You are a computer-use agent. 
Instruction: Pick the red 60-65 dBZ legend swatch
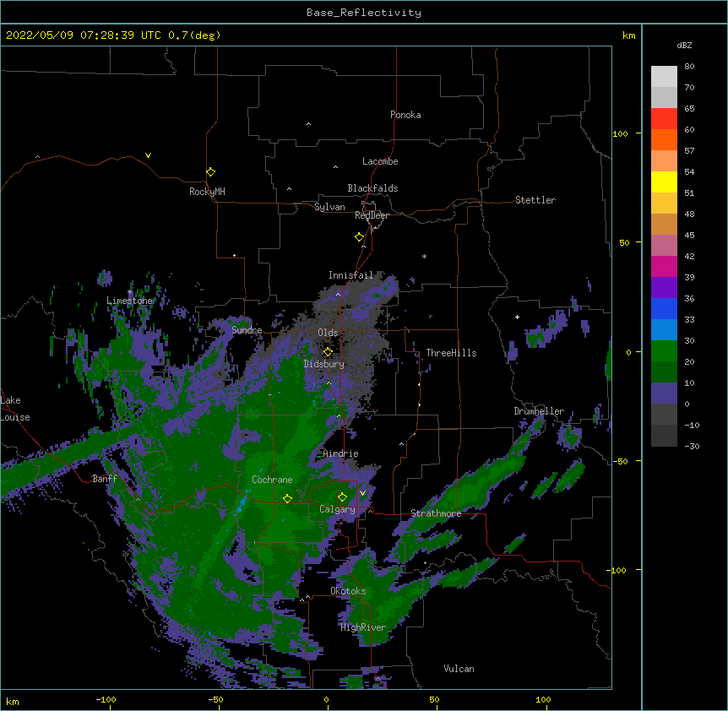point(664,119)
